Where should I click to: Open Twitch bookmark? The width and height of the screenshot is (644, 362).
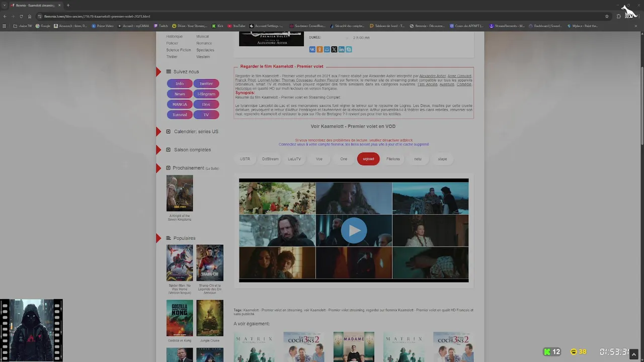coord(161,26)
